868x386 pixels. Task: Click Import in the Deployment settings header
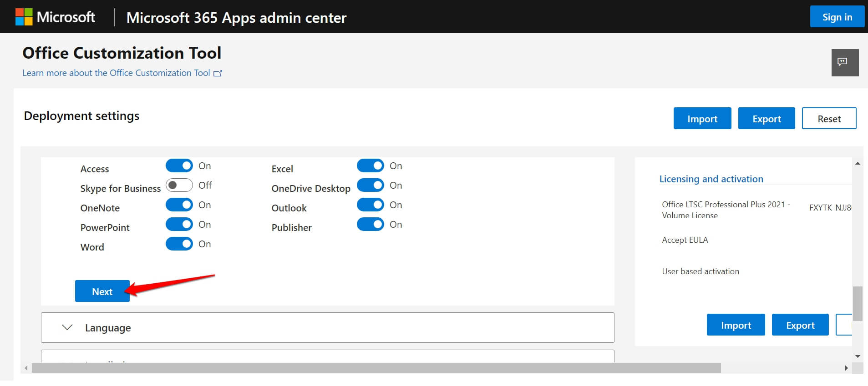pyautogui.click(x=702, y=118)
